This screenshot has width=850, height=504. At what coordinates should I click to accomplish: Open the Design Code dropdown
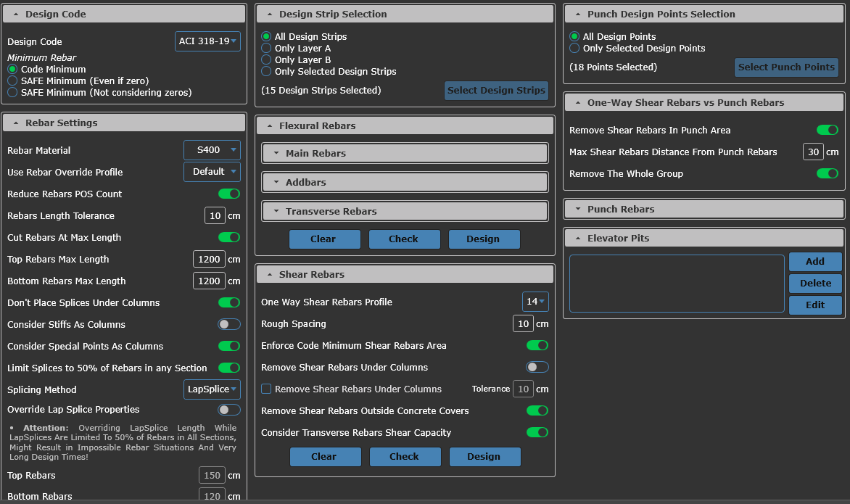click(x=208, y=41)
